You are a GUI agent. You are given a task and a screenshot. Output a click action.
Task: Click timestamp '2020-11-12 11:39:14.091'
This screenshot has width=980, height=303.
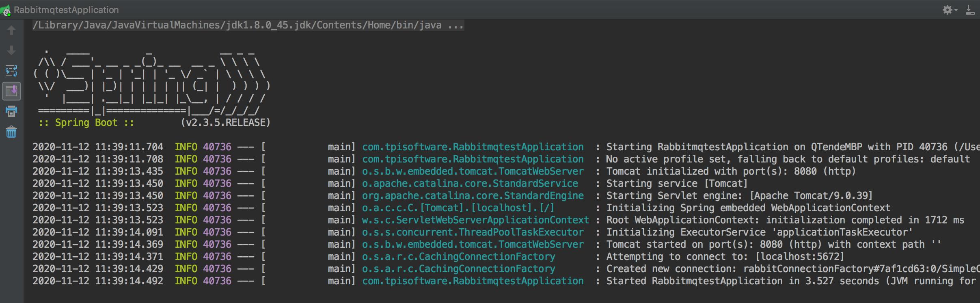pyautogui.click(x=98, y=232)
